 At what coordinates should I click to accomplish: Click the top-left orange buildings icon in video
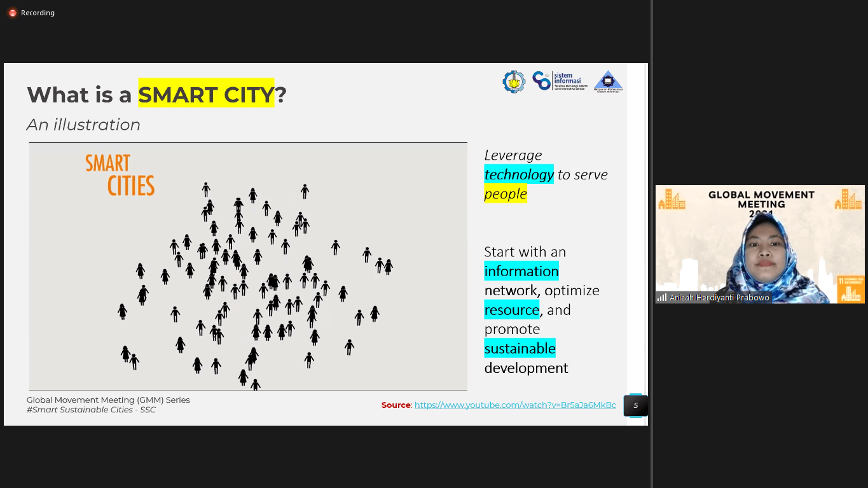[672, 199]
